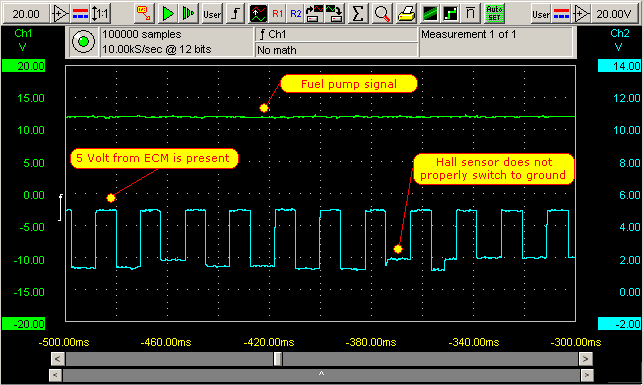Click the -500.00ms time axis label
Screen dimensions: 643x385
tap(64, 342)
